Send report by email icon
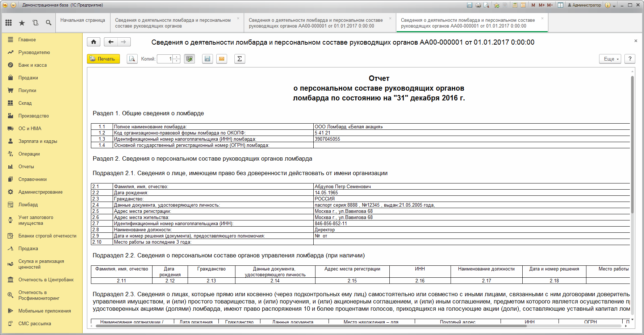 coord(222,59)
